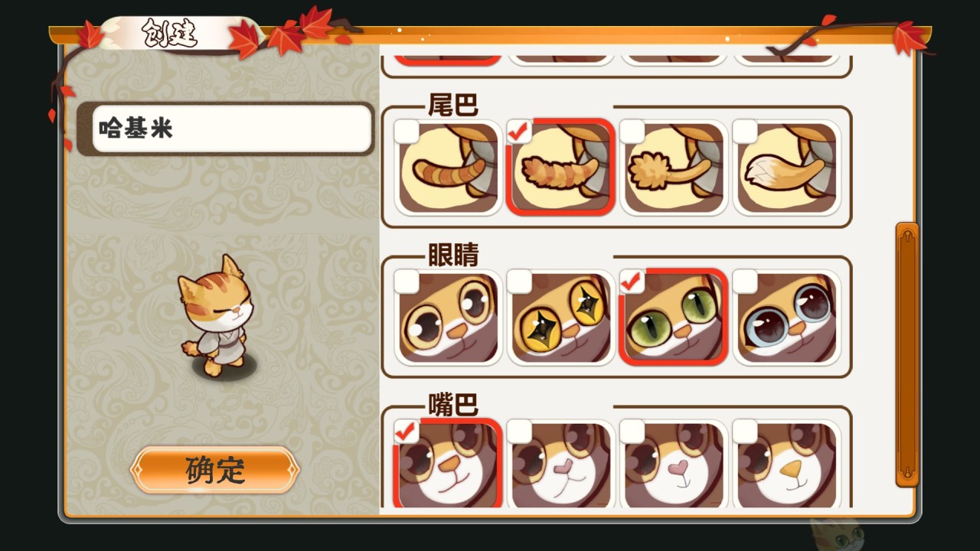
Task: Choose the round brown eyes option
Action: [x=448, y=318]
